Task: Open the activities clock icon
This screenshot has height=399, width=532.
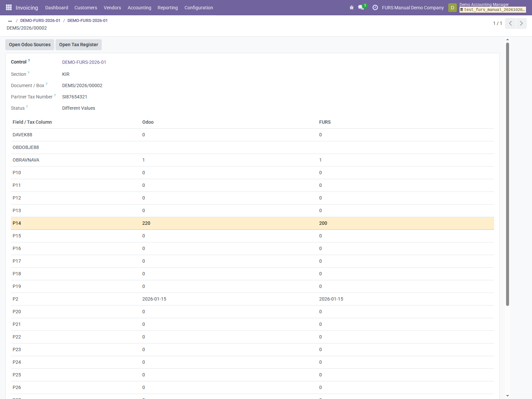Action: point(375,7)
